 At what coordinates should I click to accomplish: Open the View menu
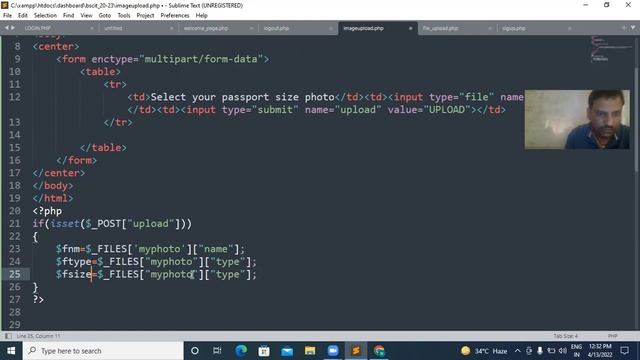coord(87,16)
